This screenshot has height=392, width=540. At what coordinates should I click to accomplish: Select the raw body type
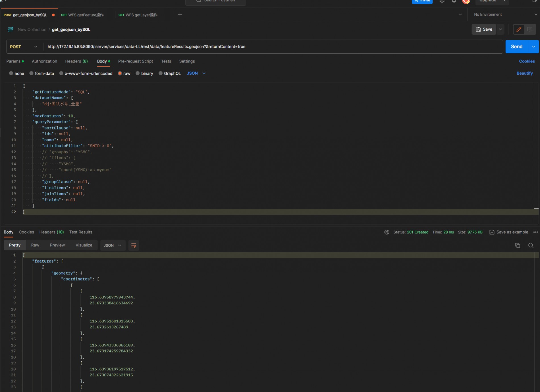124,74
